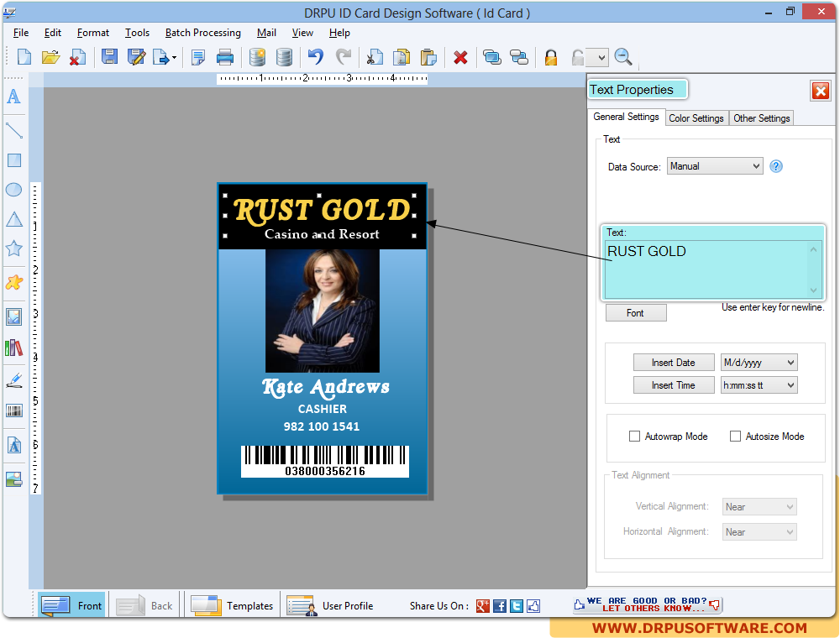Enable Autosize Mode checkbox

736,437
